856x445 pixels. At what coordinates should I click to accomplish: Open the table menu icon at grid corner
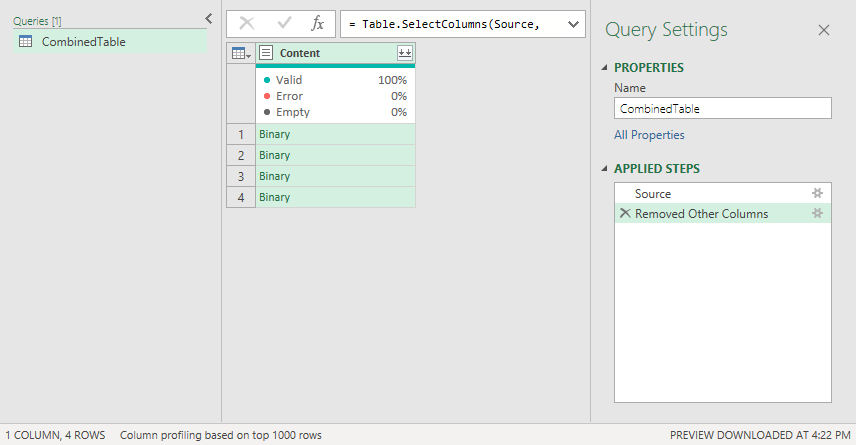click(x=240, y=53)
